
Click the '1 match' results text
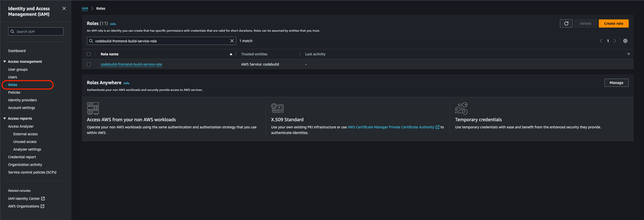coord(246,41)
